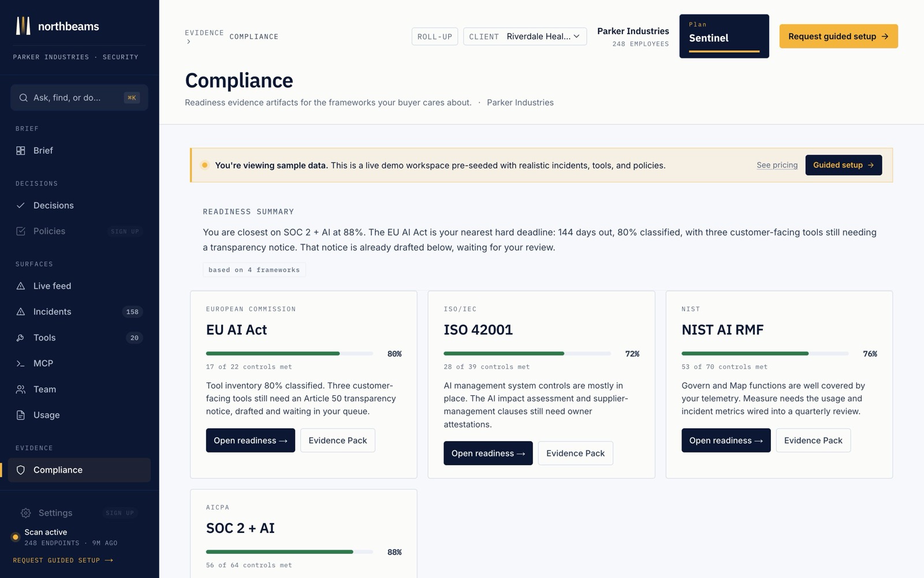The width and height of the screenshot is (924, 578).
Task: Click the Policies Sign Up tag
Action: point(125,232)
